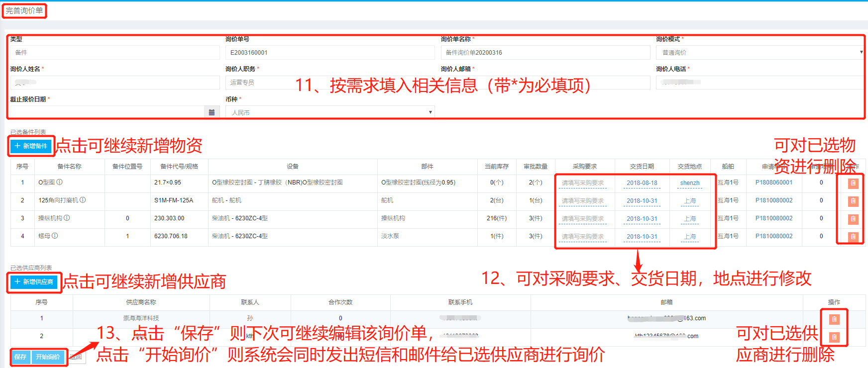The width and height of the screenshot is (868, 368).
Task: Open the calendar picker for 截止报价日期
Action: coord(212,112)
